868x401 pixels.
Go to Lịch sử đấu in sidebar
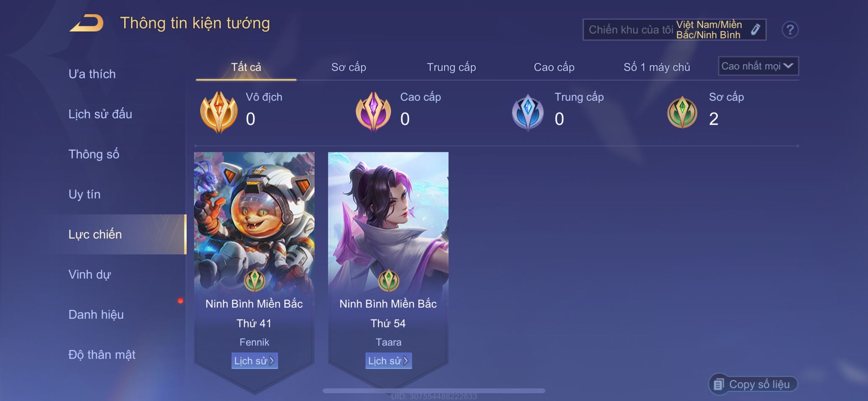pyautogui.click(x=100, y=114)
